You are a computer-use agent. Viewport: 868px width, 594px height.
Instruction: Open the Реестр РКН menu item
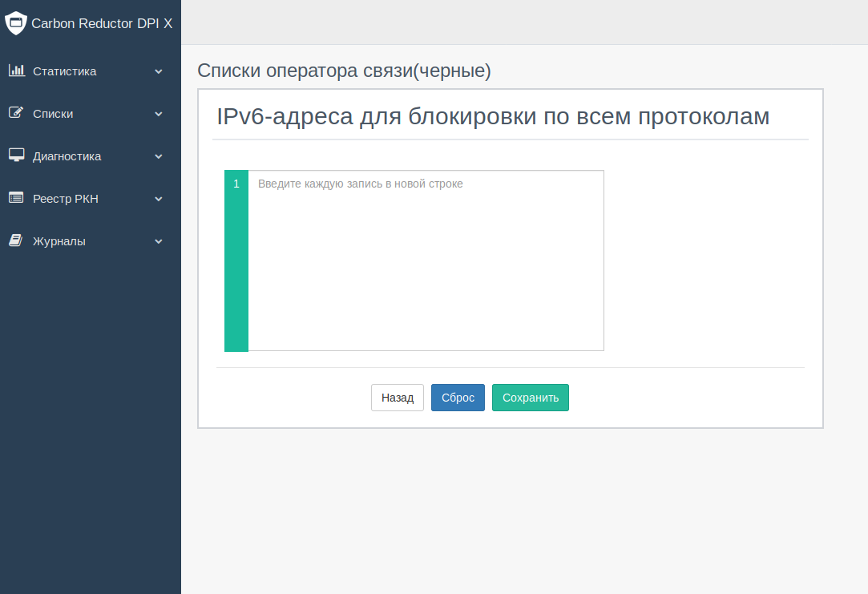click(91, 199)
